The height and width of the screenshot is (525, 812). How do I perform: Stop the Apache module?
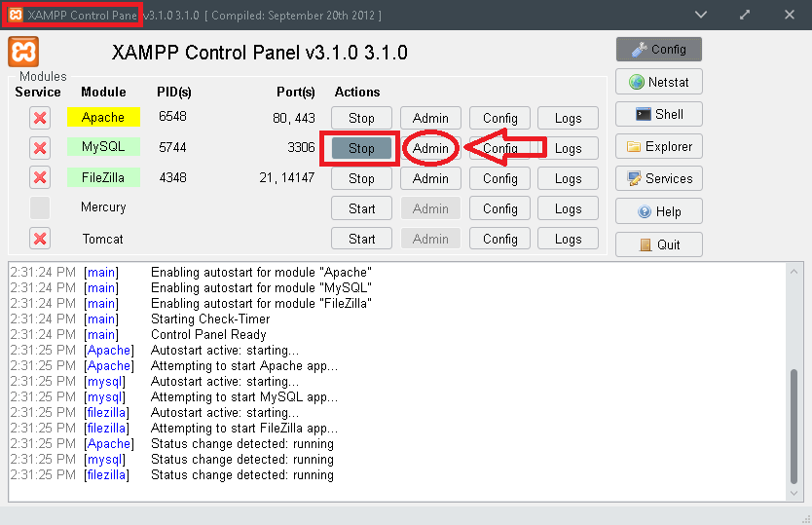coord(361,118)
